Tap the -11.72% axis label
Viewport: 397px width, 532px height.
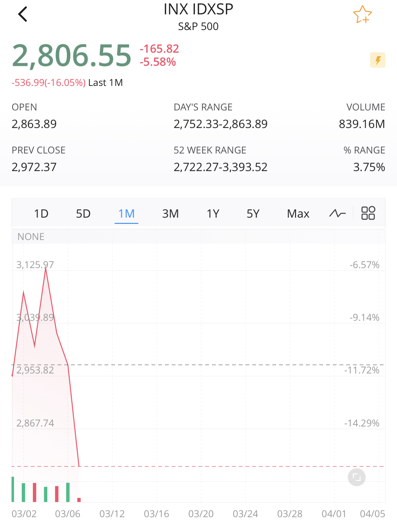point(362,370)
